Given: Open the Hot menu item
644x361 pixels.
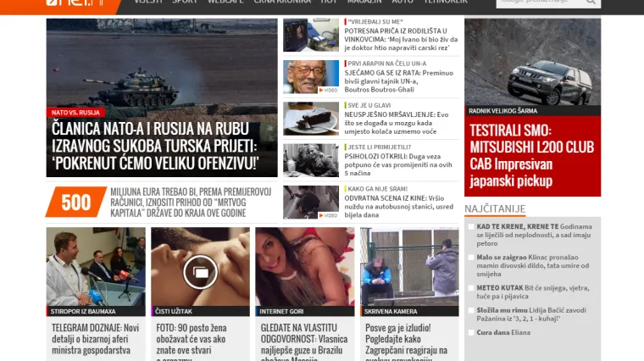Looking at the screenshot, I should tap(329, 2).
